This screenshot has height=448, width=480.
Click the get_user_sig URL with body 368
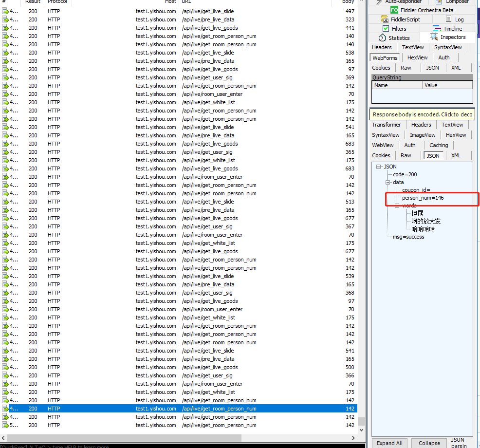[x=207, y=293]
